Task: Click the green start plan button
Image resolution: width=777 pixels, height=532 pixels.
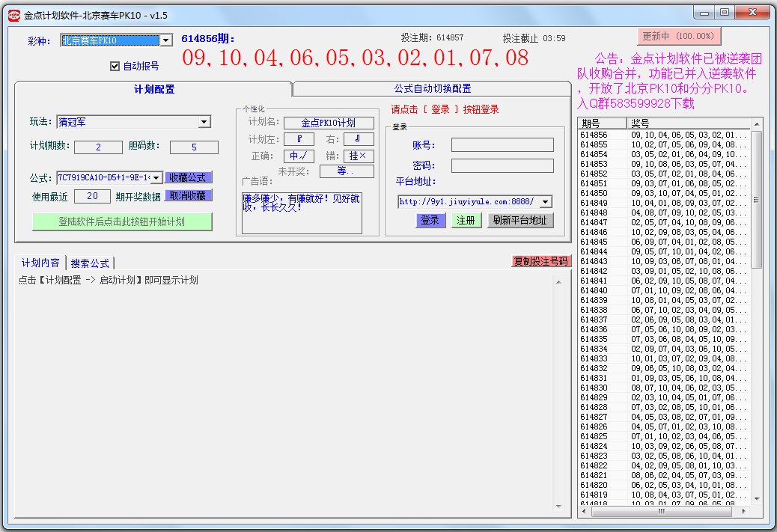Action: [122, 222]
